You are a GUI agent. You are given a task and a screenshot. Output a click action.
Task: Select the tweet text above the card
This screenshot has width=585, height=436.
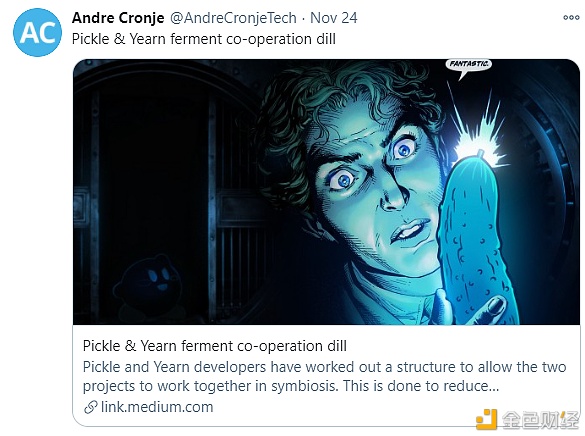click(204, 39)
